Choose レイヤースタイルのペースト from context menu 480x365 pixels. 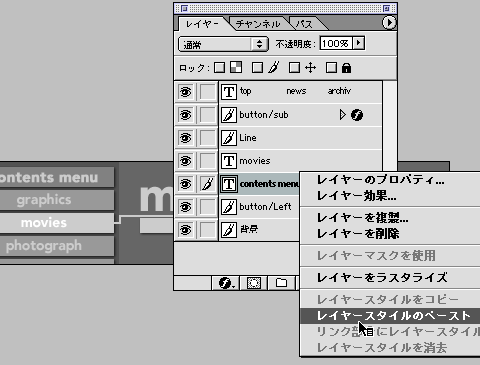390,316
